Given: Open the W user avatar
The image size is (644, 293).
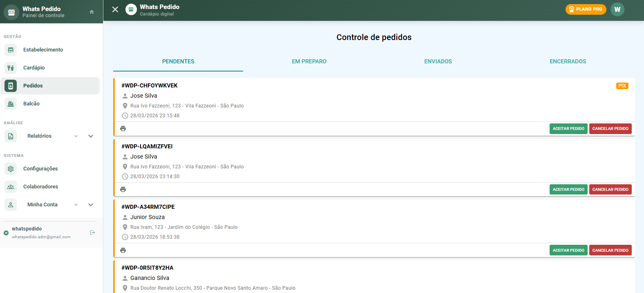Looking at the screenshot, I should click(617, 9).
